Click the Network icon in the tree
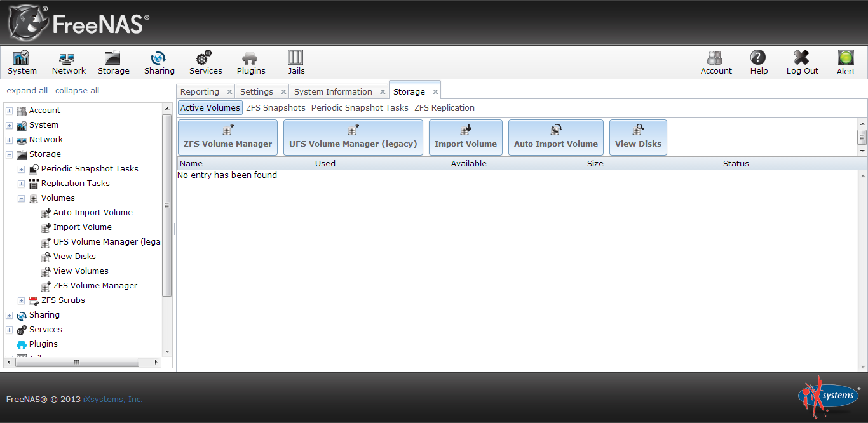Viewport: 868px width, 423px height. coord(22,140)
